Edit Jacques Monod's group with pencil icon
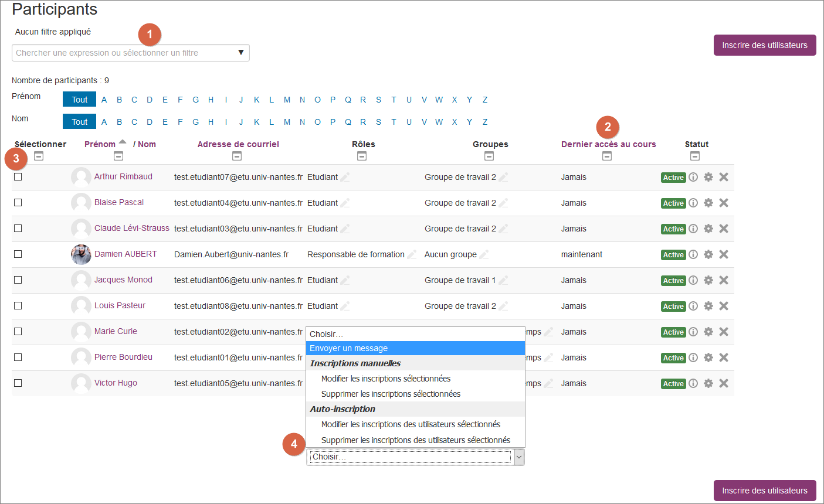 [503, 280]
